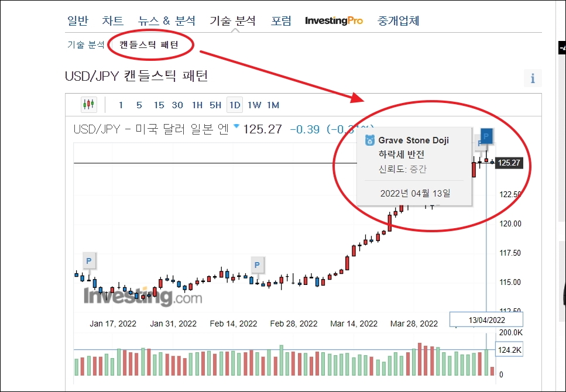Click the info icon beside the title

tap(533, 78)
